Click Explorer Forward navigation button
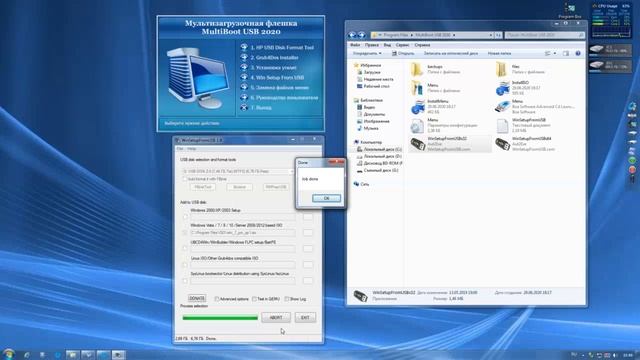This screenshot has height=360, width=640. tap(362, 35)
